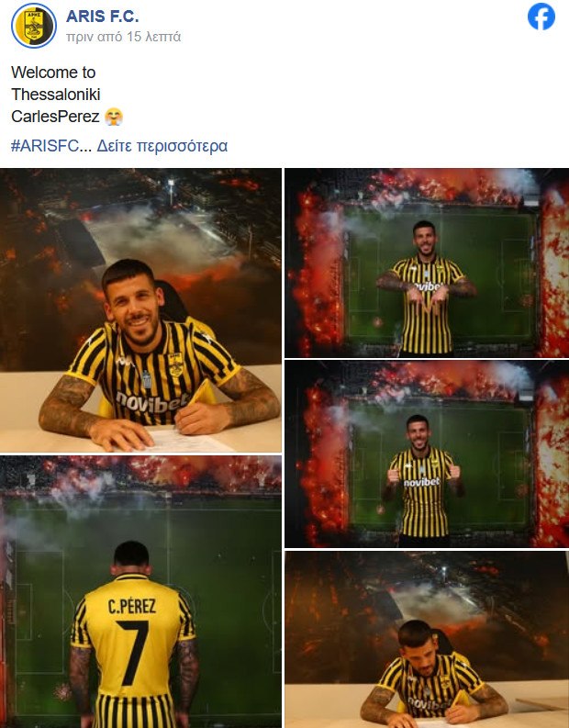Click the hugging face emoji after CarlesPerez
The height and width of the screenshot is (728, 569).
tap(114, 117)
